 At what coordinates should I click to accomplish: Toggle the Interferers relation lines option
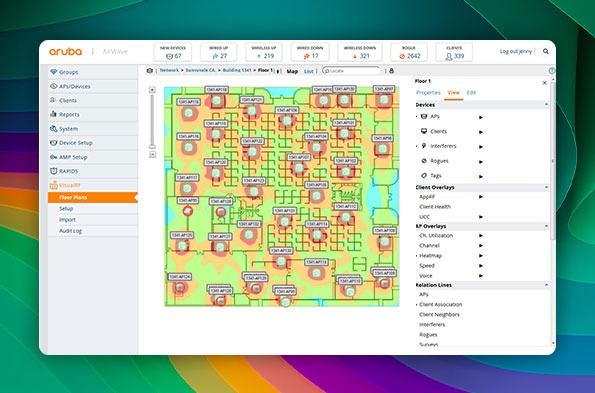tap(432, 325)
